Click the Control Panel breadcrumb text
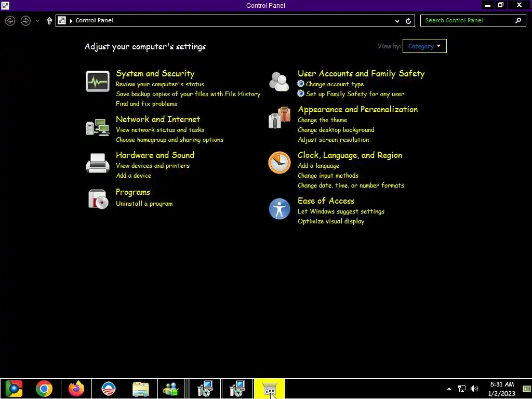 [x=95, y=20]
